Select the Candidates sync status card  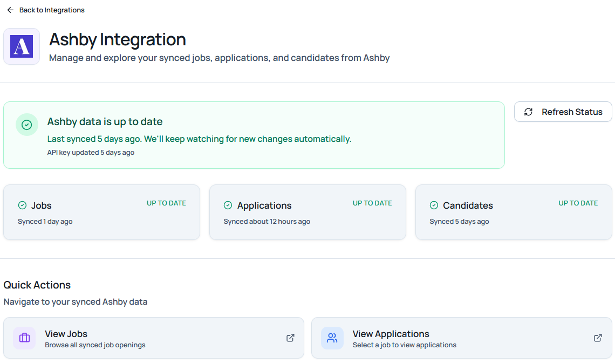pos(514,212)
